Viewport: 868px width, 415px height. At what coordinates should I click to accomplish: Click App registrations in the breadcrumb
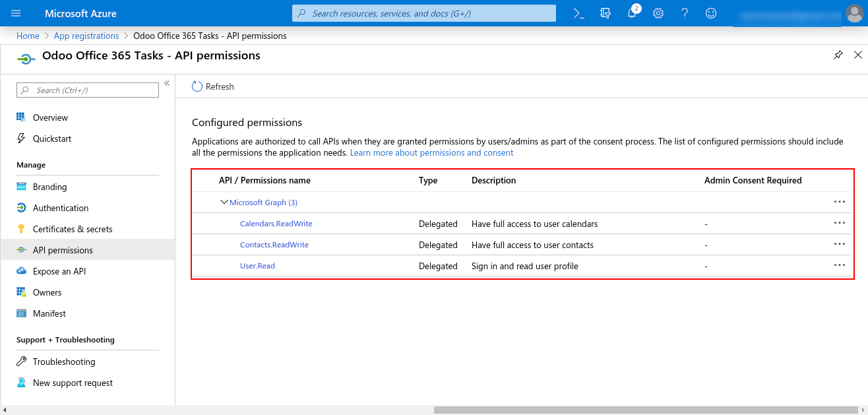click(86, 36)
